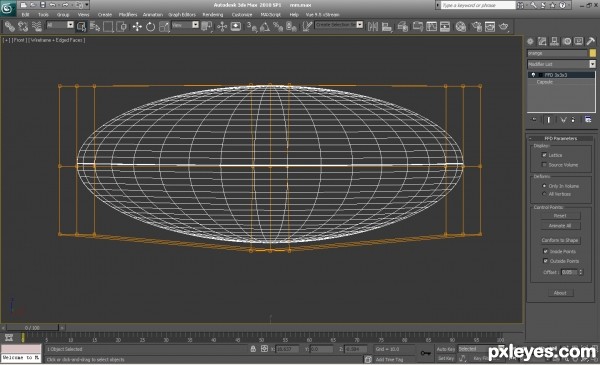600x365 pixels.
Task: Click the Mirror tool icon
Action: click(373, 26)
